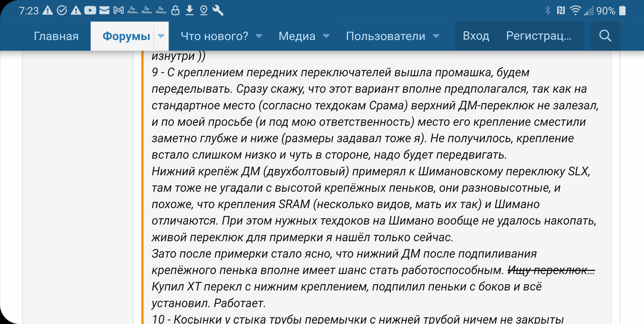Image resolution: width=644 pixels, height=324 pixels.
Task: Tap the first Tim Hortons notification icon
Action: click(132, 11)
